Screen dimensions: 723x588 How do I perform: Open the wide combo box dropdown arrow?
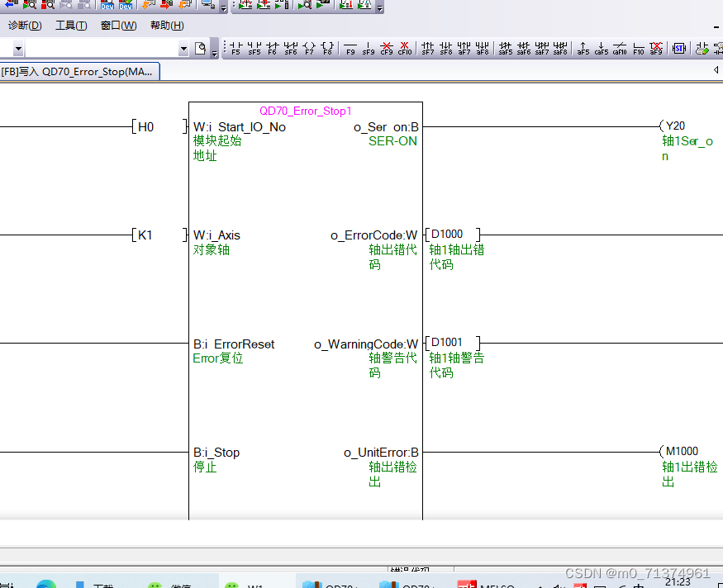tap(183, 48)
